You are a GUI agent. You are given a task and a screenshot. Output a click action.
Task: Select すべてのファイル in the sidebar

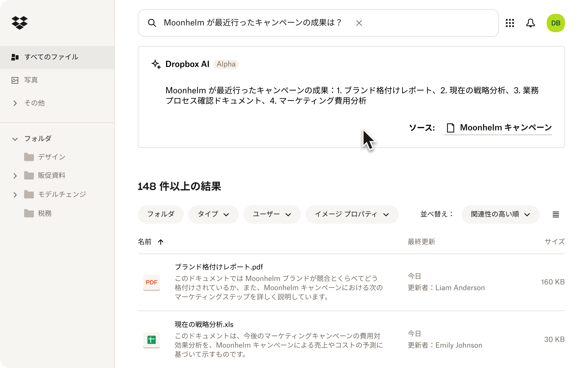(57, 57)
